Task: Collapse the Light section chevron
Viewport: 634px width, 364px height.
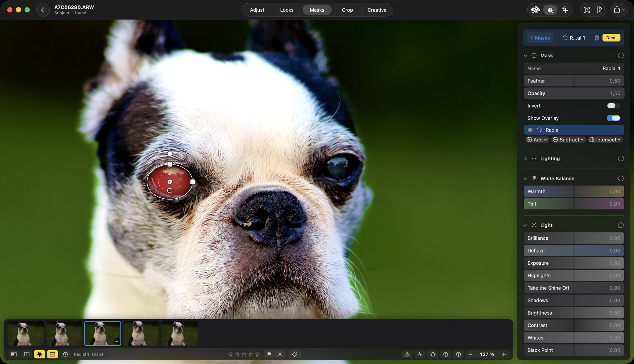Action: point(525,225)
